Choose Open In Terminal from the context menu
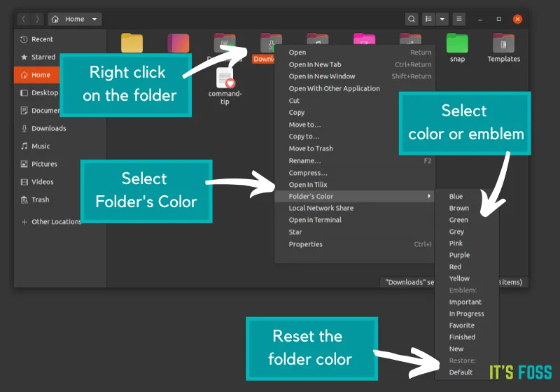 pos(315,220)
